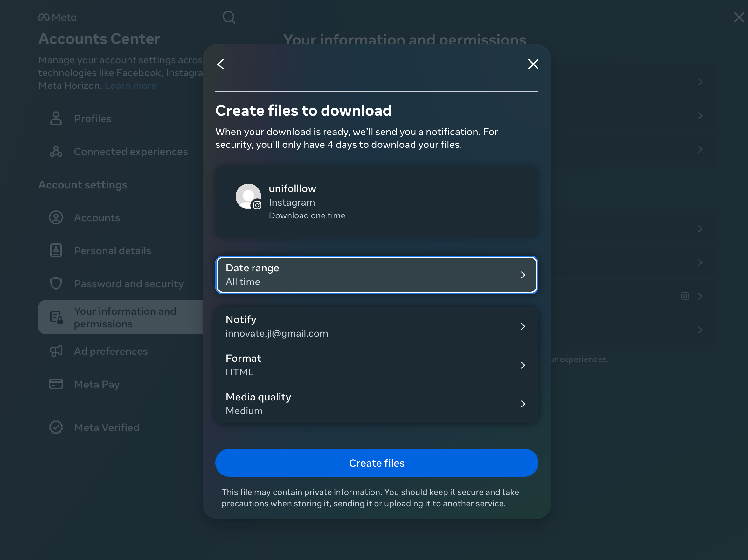Close the Accounts Center page with the X

click(x=738, y=17)
